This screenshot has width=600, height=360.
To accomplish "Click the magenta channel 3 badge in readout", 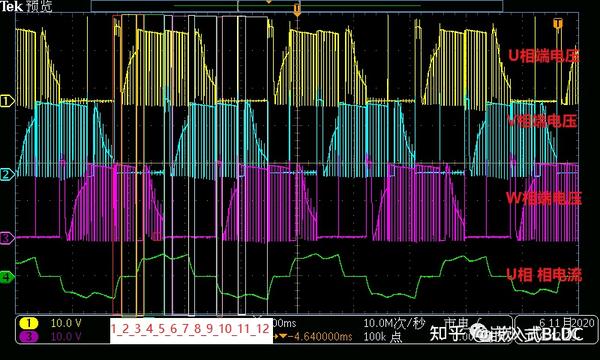I will (x=29, y=336).
